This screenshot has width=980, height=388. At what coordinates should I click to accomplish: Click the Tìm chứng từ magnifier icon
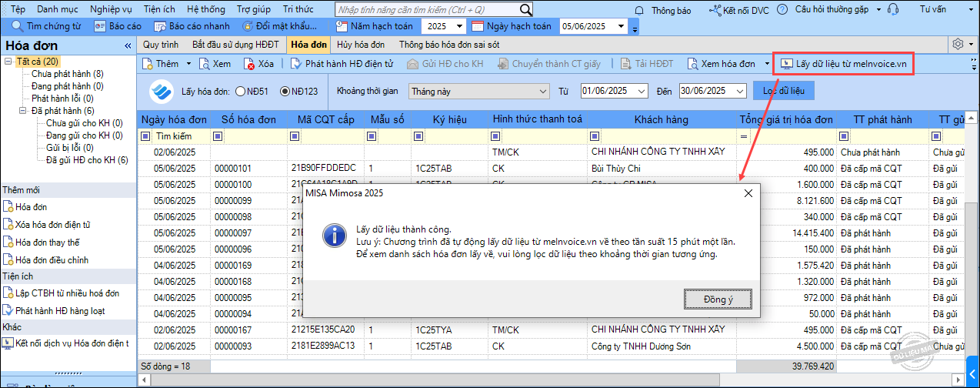pyautogui.click(x=17, y=26)
